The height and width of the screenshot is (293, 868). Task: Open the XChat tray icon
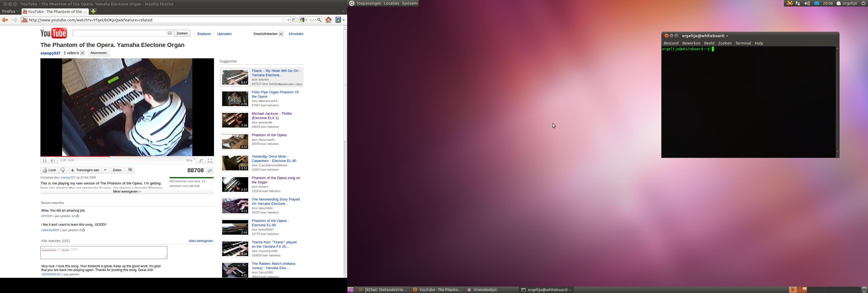[x=790, y=3]
